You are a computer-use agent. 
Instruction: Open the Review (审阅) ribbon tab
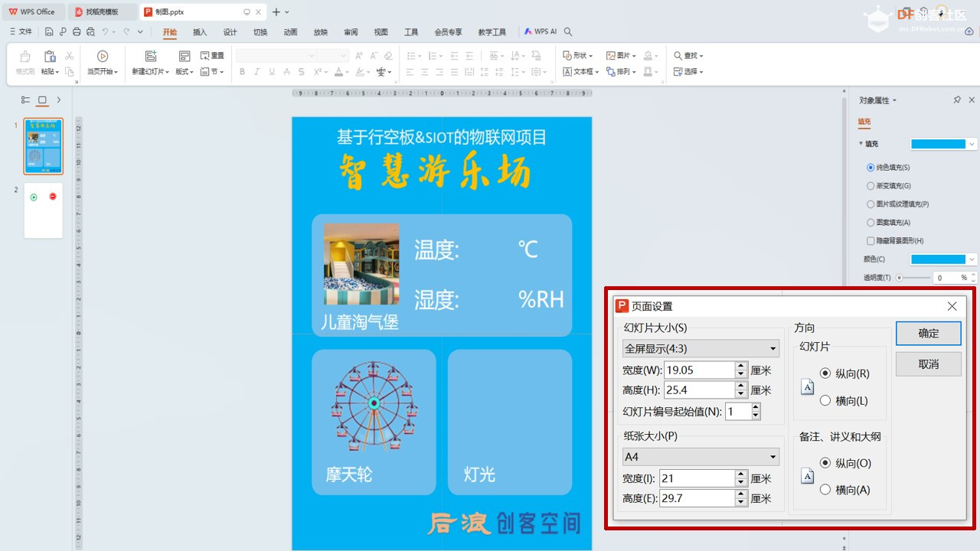(x=351, y=32)
